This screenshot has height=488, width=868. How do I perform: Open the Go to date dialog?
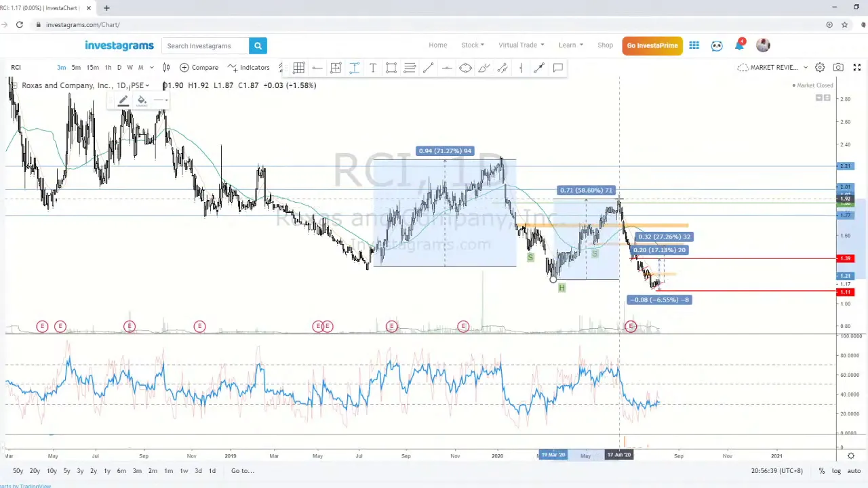(242, 471)
